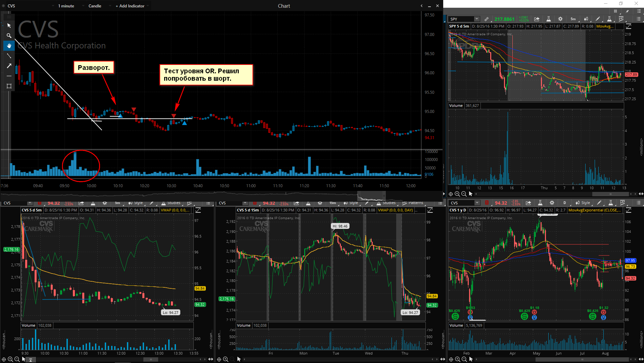Screen dimensions: 644x363
Task: Click the back arrow in main chart title bar
Action: point(422,6)
